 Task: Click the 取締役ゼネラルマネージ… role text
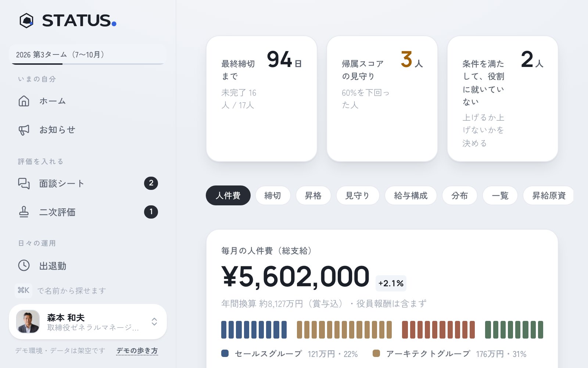[x=93, y=327]
